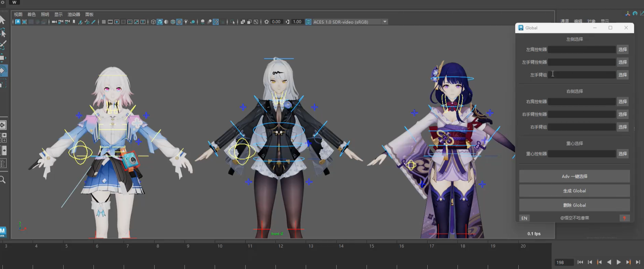
Task: Click 选择 button for 左手臂组
Action: point(623,75)
